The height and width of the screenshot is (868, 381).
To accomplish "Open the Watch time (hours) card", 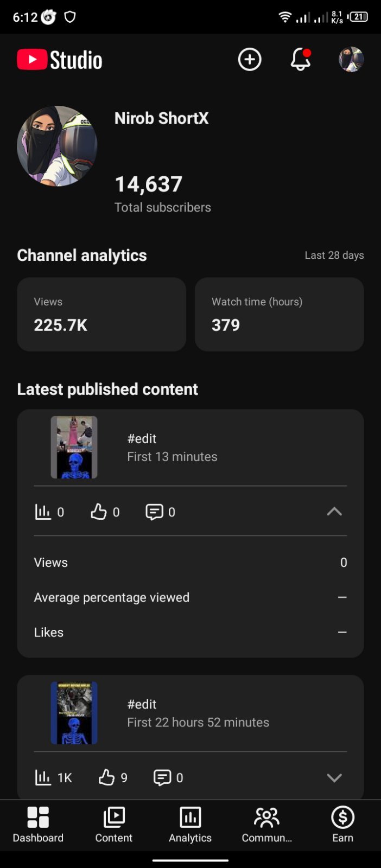I will tap(280, 314).
